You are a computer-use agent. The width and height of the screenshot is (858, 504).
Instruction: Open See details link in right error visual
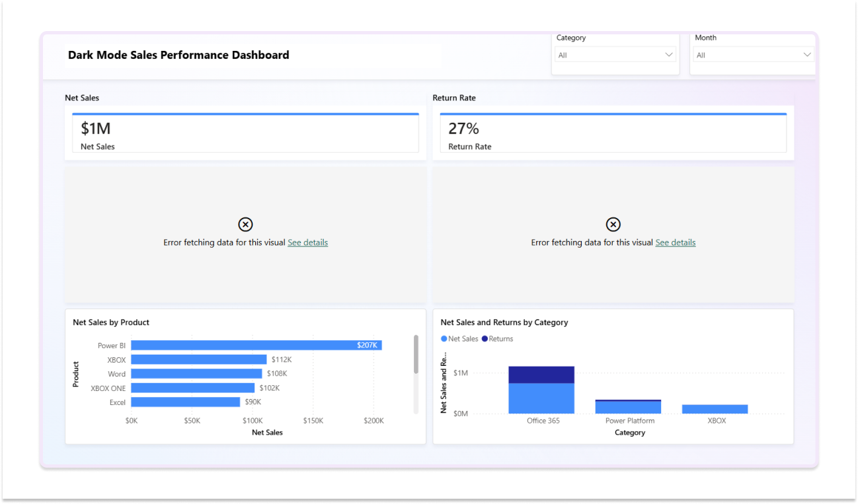pos(676,242)
